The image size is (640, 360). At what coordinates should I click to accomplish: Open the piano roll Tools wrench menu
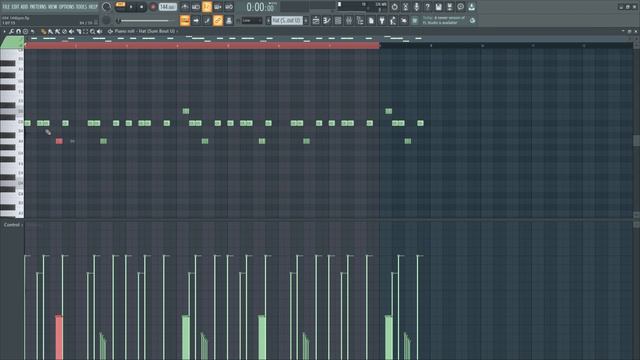click(11, 31)
